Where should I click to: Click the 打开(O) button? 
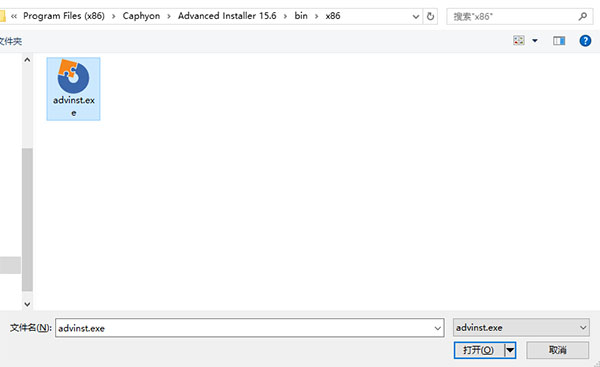tap(479, 350)
